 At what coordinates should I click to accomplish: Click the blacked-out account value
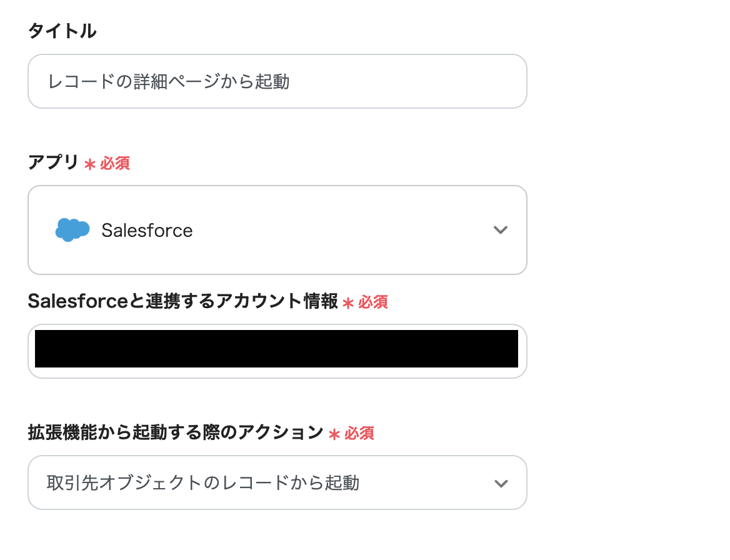(276, 349)
